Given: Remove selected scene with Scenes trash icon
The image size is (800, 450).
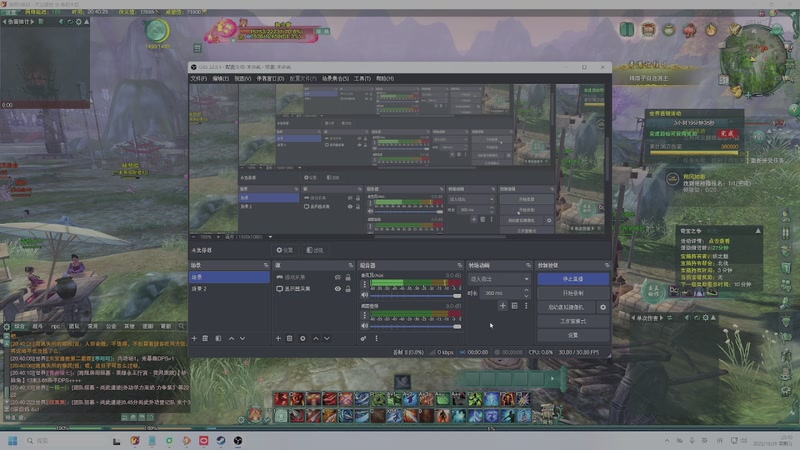Looking at the screenshot, I should click(205, 338).
